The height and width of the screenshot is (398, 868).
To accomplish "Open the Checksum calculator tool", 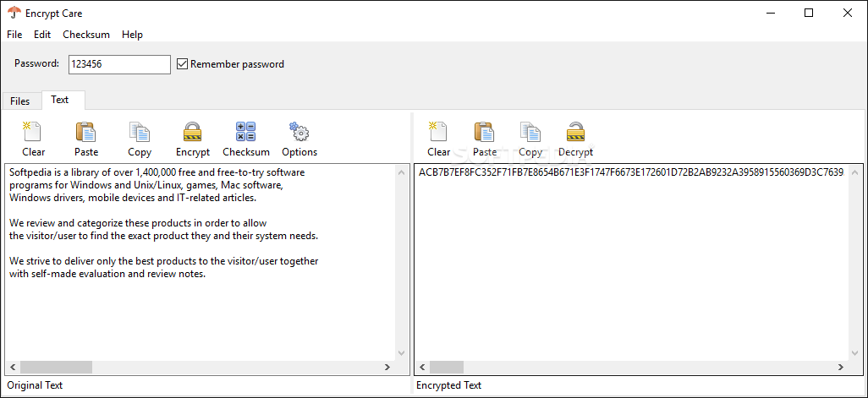I will [246, 140].
